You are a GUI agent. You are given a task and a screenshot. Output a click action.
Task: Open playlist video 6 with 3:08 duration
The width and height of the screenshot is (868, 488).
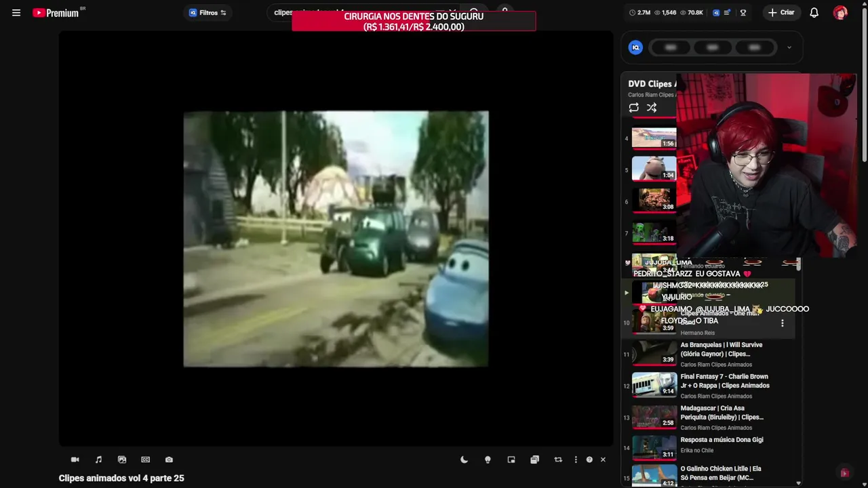point(654,201)
